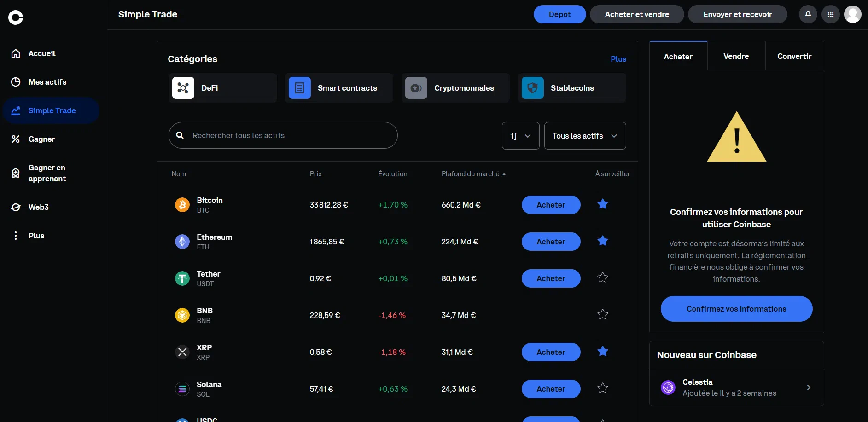868x422 pixels.
Task: Click XRP evolution -1,18 %
Action: (x=392, y=352)
